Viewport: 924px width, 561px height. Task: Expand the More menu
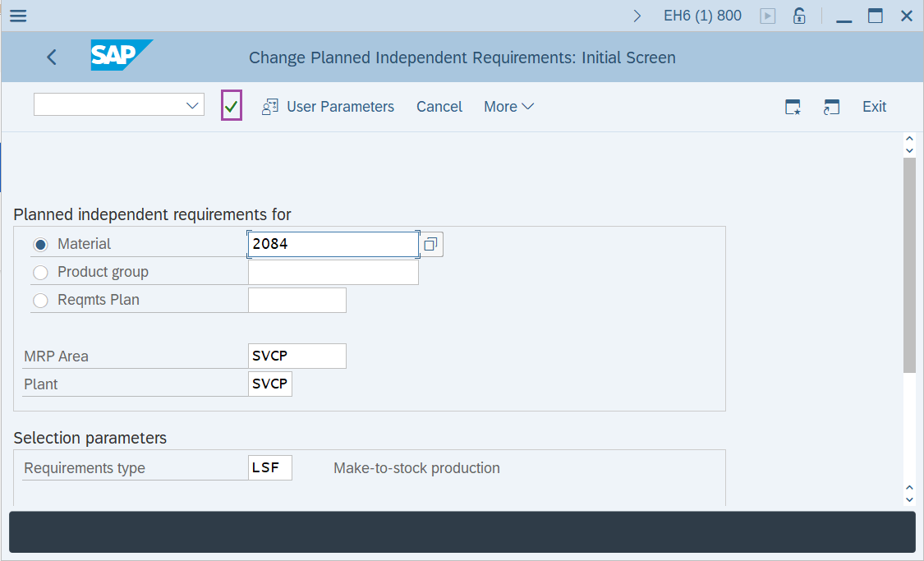(x=508, y=107)
